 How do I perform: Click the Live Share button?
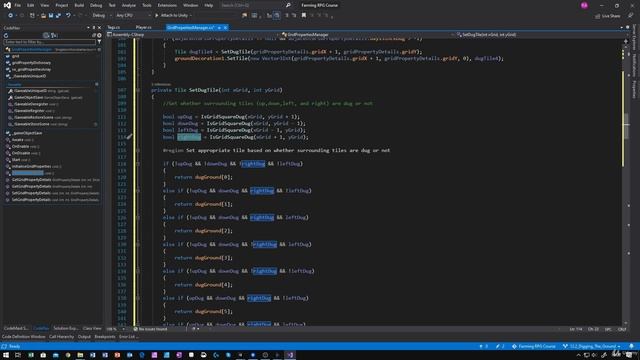[x=607, y=16]
